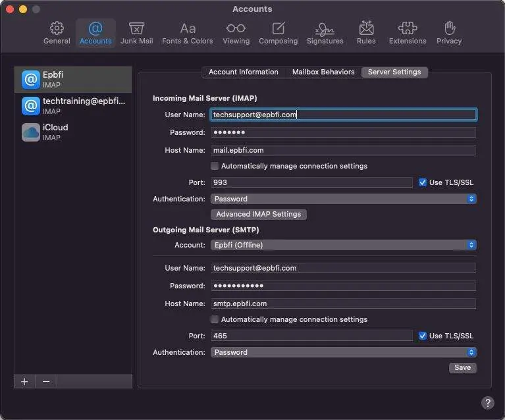The height and width of the screenshot is (420, 505).
Task: Open the Privacy preferences pane
Action: (449, 33)
